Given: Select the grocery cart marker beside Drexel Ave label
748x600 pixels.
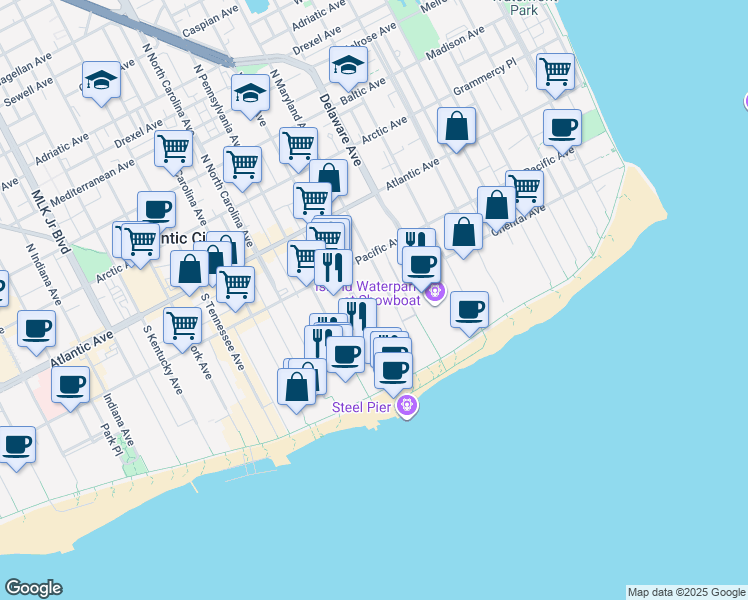Looking at the screenshot, I should coord(173,149).
